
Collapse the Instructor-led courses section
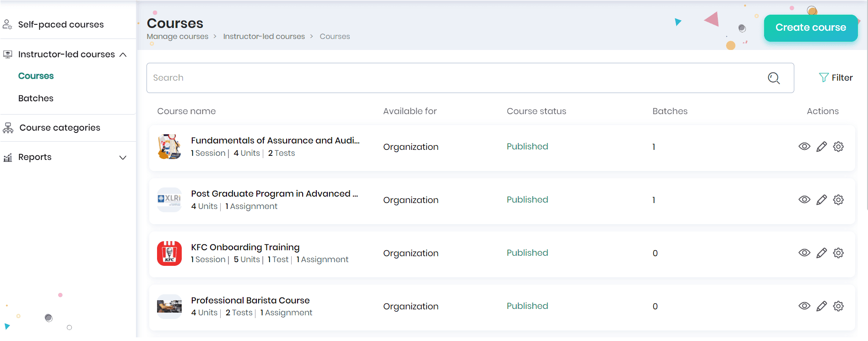[x=123, y=55]
